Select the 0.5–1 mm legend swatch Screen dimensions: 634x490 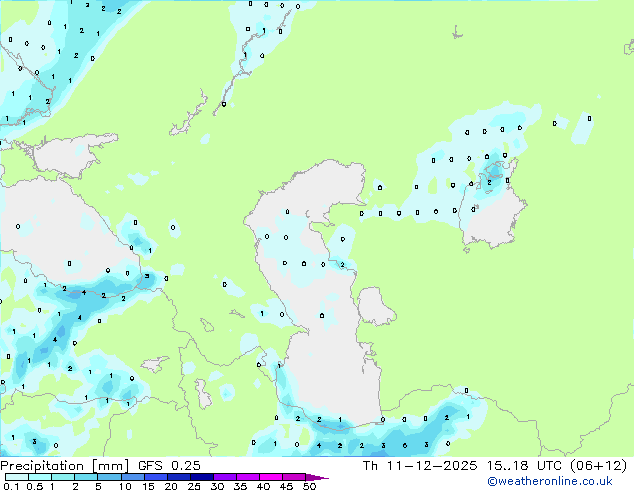pos(40,477)
